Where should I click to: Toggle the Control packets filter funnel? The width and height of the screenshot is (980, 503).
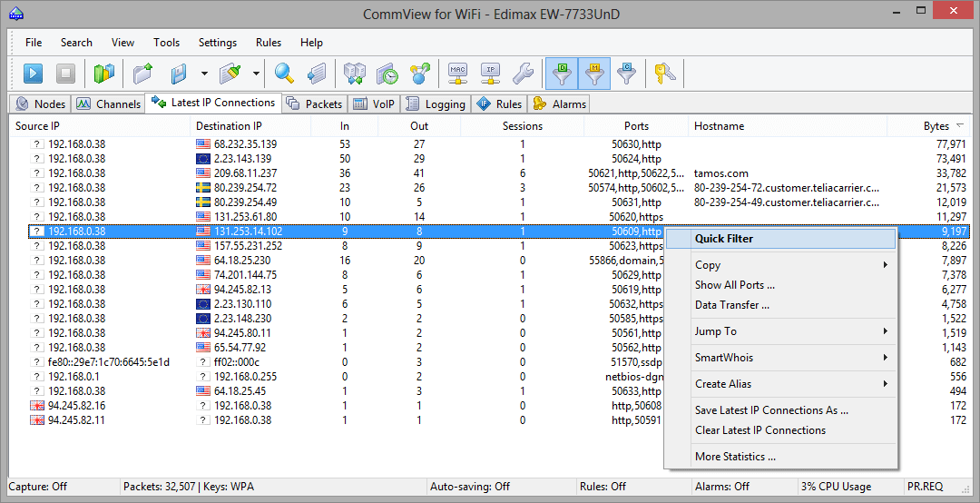click(x=627, y=74)
